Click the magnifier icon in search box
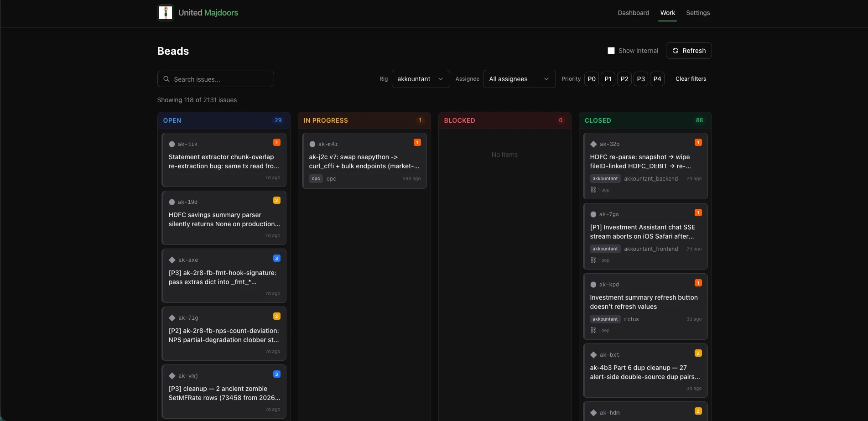Screen dimensions: 868x421 [166, 79]
